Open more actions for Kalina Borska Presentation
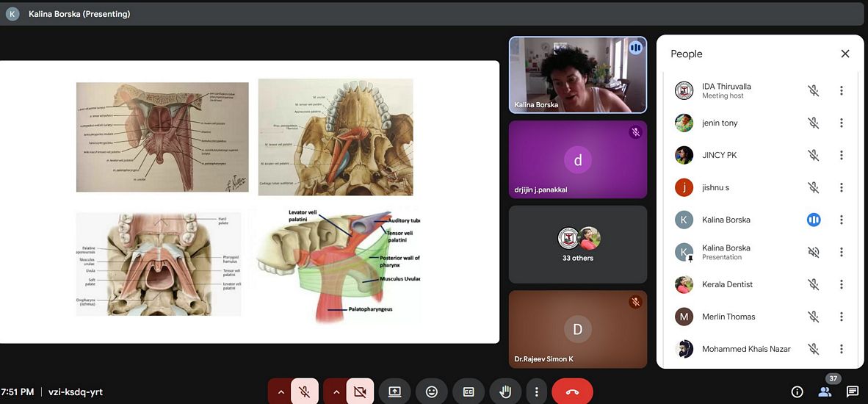Viewport: 868px width, 404px height. click(x=842, y=252)
